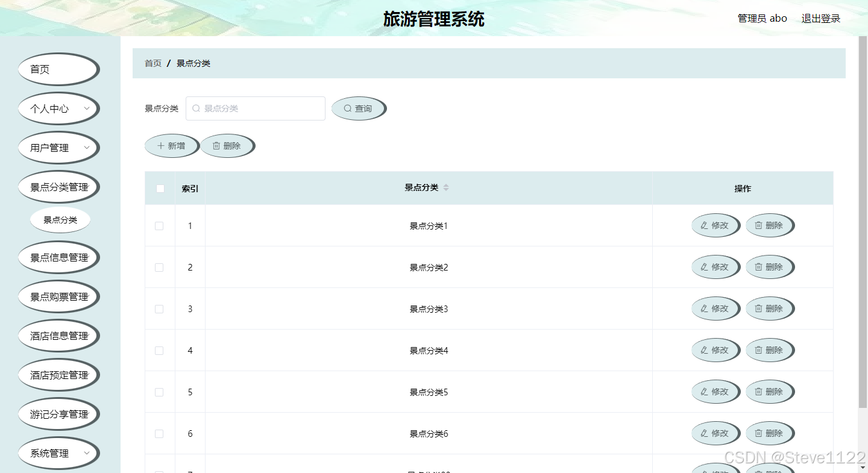
Task: Click the magnifier icon in the 查询 button
Action: pyautogui.click(x=347, y=108)
